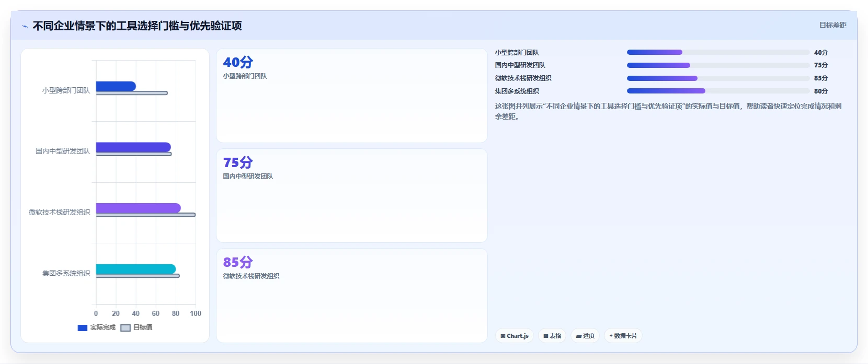This screenshot has height=364, width=868.
Task: Select the 表格 tag
Action: tap(552, 336)
